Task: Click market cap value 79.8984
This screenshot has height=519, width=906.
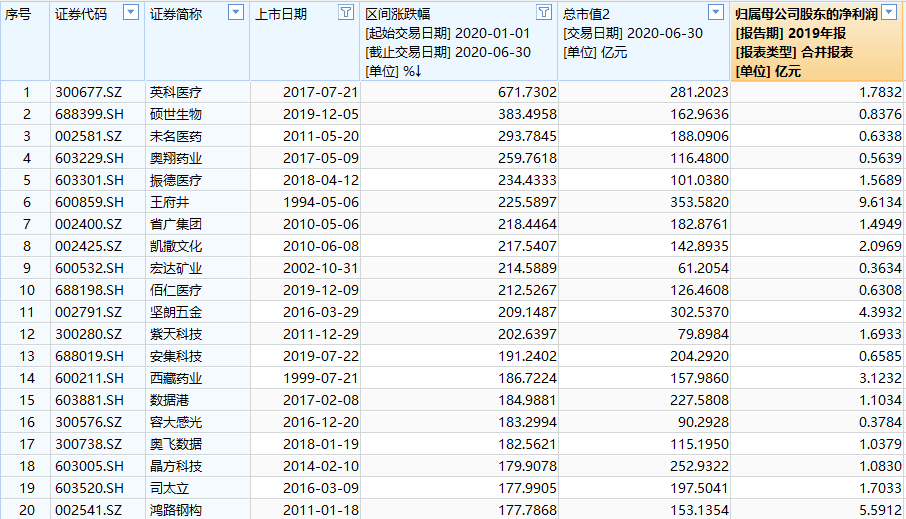Action: click(703, 334)
